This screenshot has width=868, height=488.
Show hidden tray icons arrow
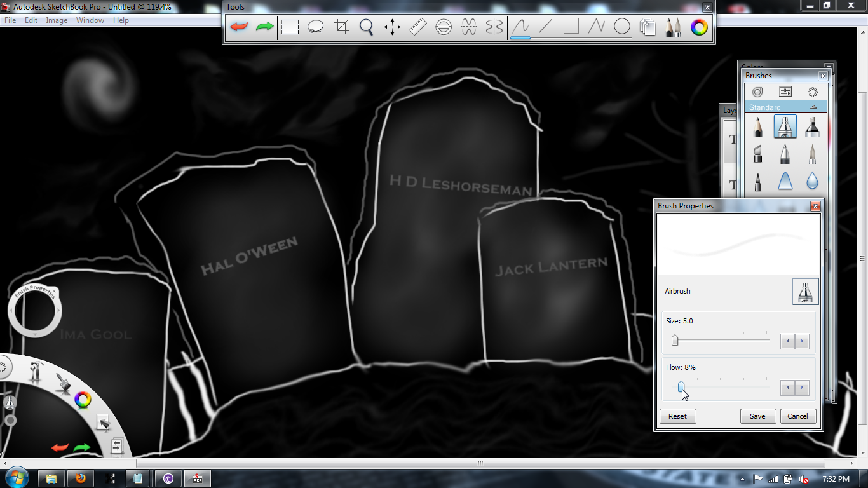(743, 479)
